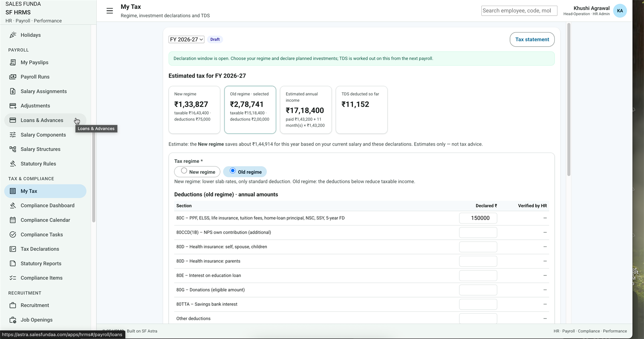Click the Khushi Agrawal profile name
Screen dimensions: 644x339
tap(591, 8)
